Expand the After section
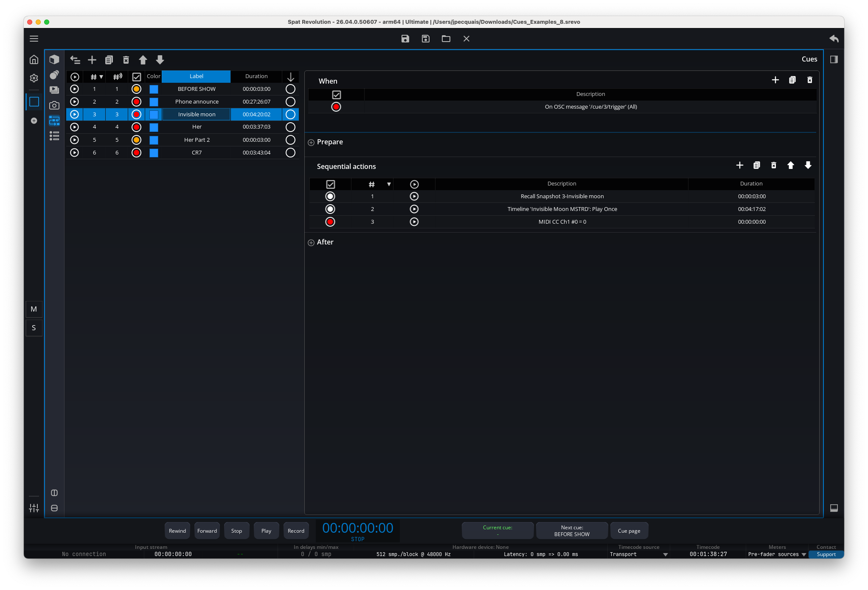868x590 pixels. [x=311, y=243]
